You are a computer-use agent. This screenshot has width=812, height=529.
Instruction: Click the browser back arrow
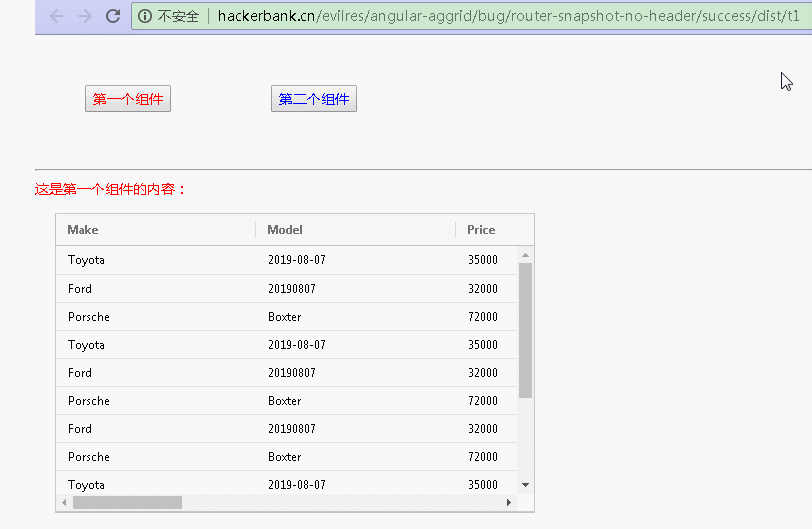tap(57, 16)
